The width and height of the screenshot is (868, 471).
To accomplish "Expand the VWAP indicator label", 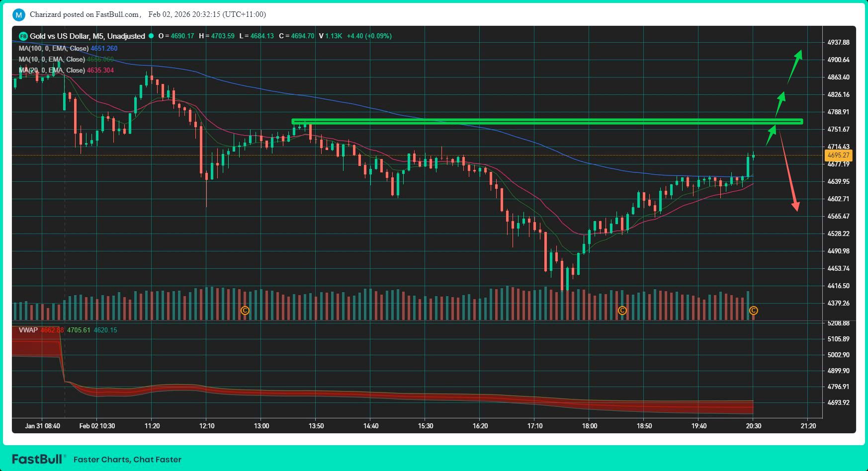I will pos(28,330).
